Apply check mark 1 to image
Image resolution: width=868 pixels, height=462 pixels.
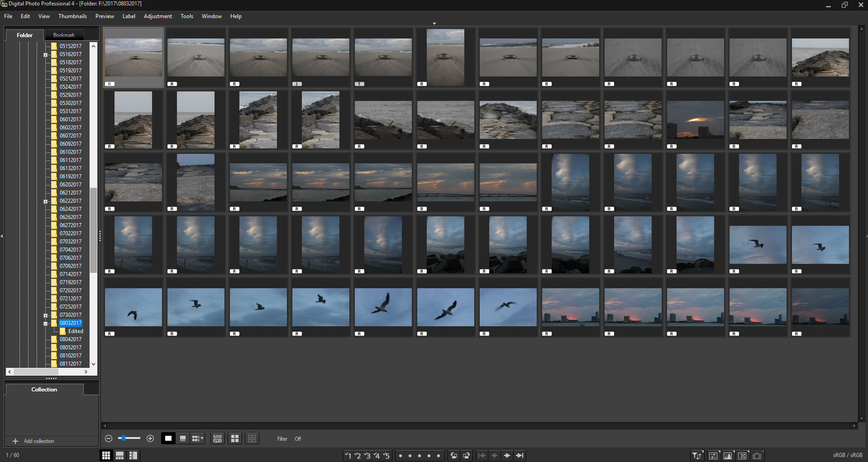[348, 456]
